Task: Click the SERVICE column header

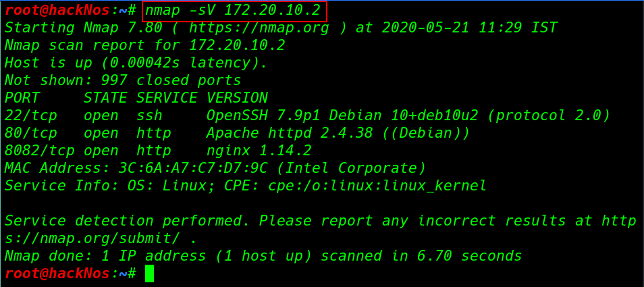Action: coord(167,98)
